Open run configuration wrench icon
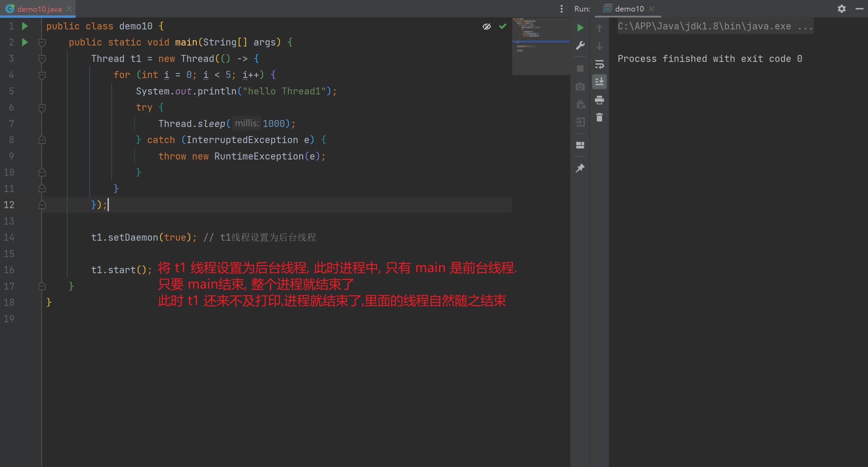This screenshot has height=467, width=868. [580, 45]
